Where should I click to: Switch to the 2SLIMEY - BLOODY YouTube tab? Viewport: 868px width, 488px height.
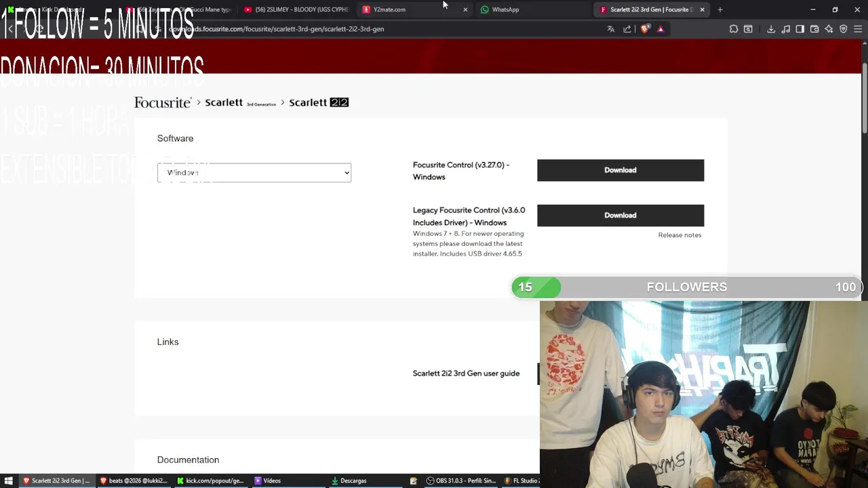click(x=296, y=9)
